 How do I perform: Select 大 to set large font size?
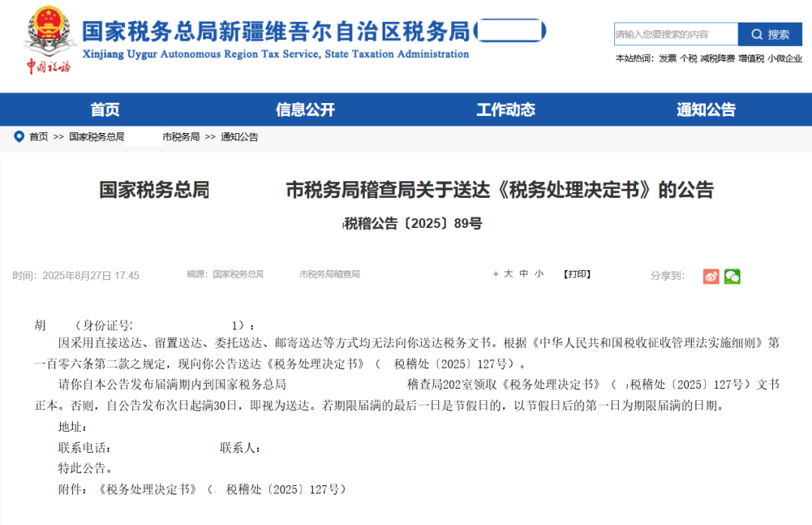(x=507, y=275)
